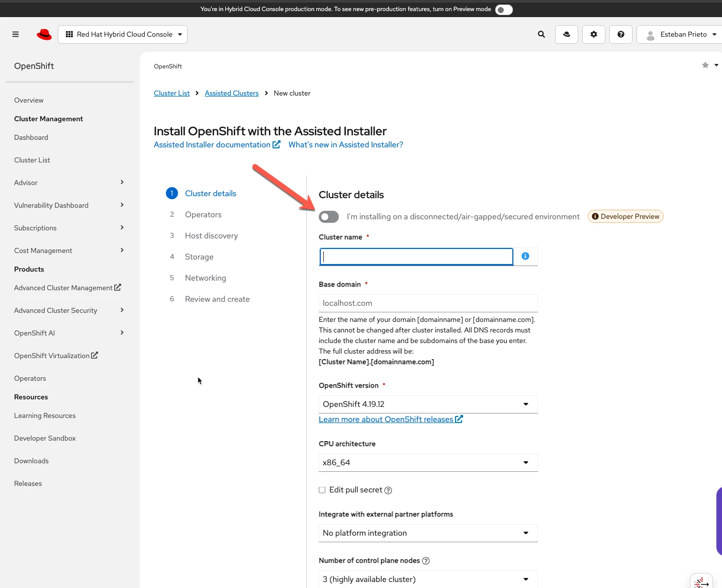The image size is (722, 588).
Task: Click the control plane nodes help icon
Action: (426, 561)
